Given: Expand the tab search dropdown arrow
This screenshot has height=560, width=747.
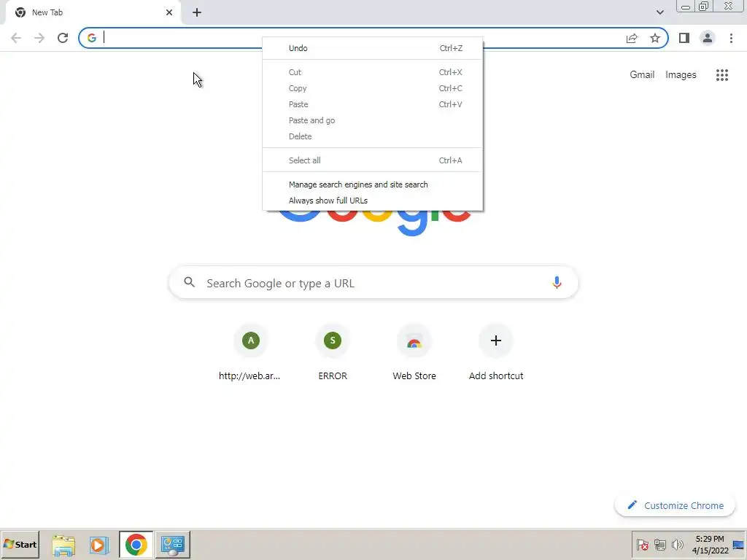Looking at the screenshot, I should (x=659, y=12).
